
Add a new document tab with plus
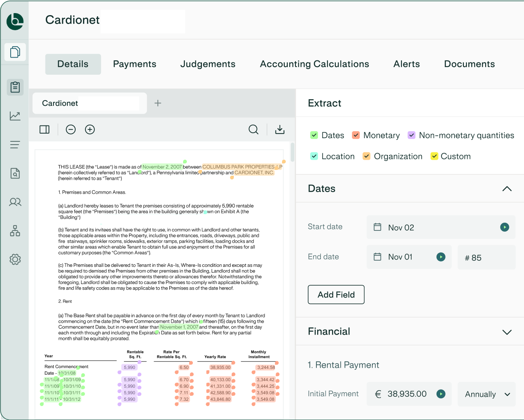(158, 103)
